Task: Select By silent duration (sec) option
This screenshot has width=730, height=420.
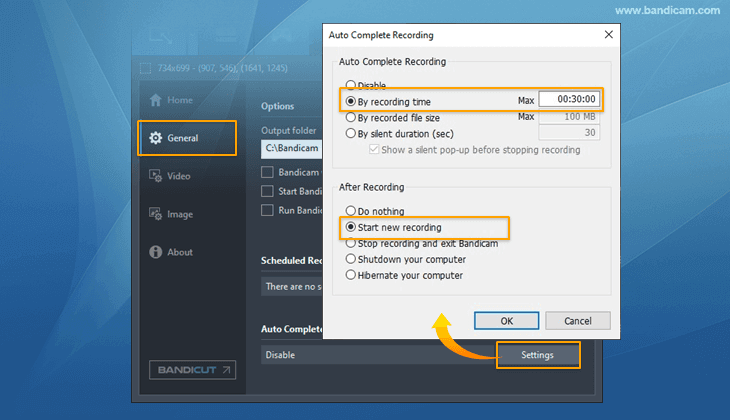Action: coord(351,133)
